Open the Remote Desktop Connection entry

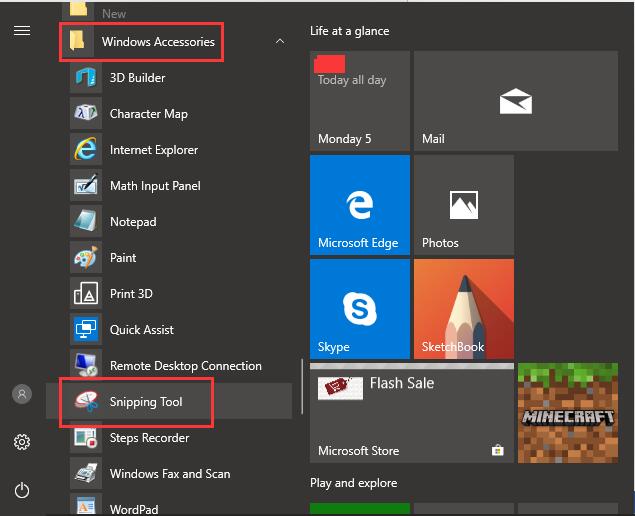(169, 365)
